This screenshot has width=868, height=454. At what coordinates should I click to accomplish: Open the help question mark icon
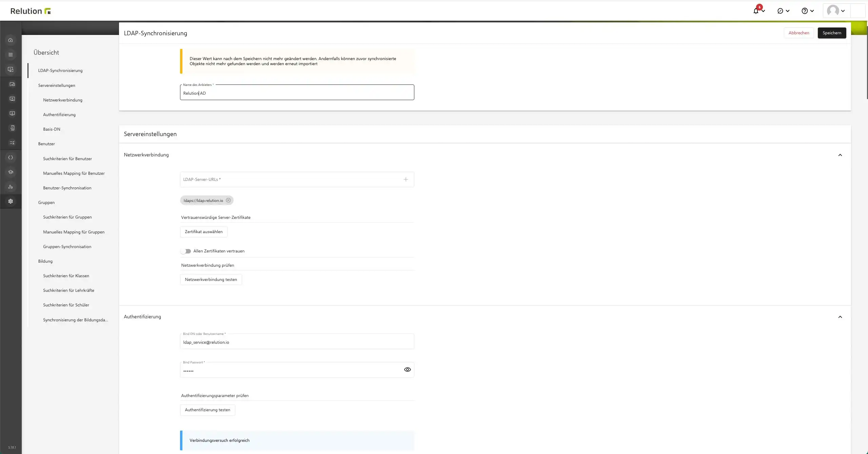(x=805, y=11)
